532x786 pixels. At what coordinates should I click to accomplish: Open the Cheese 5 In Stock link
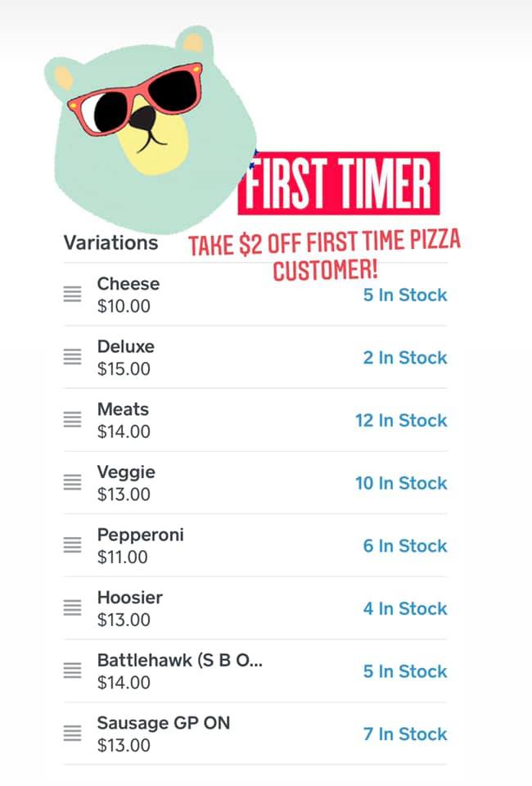point(405,295)
